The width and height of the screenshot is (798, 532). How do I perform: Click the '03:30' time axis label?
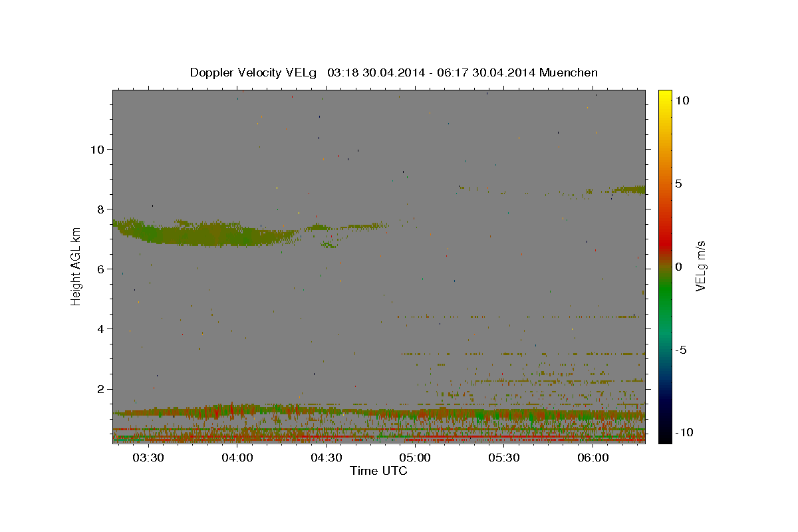point(148,458)
